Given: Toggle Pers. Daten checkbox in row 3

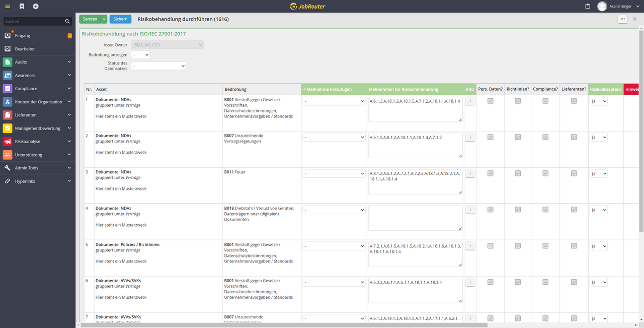Looking at the screenshot, I should [x=491, y=173].
